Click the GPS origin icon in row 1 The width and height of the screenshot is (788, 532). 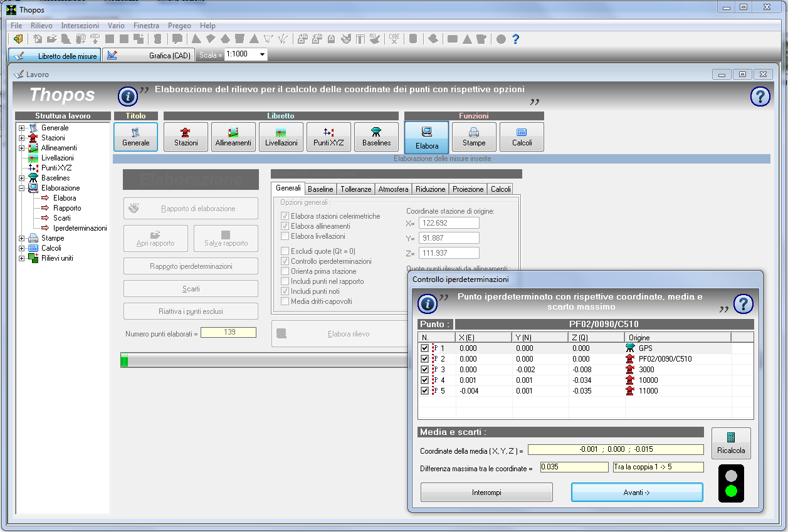click(630, 348)
